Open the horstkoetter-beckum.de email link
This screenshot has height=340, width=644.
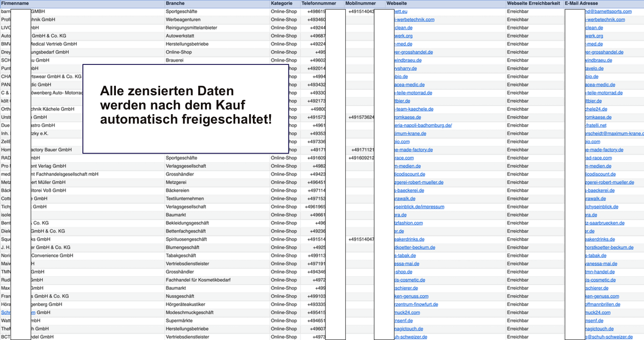[609, 248]
